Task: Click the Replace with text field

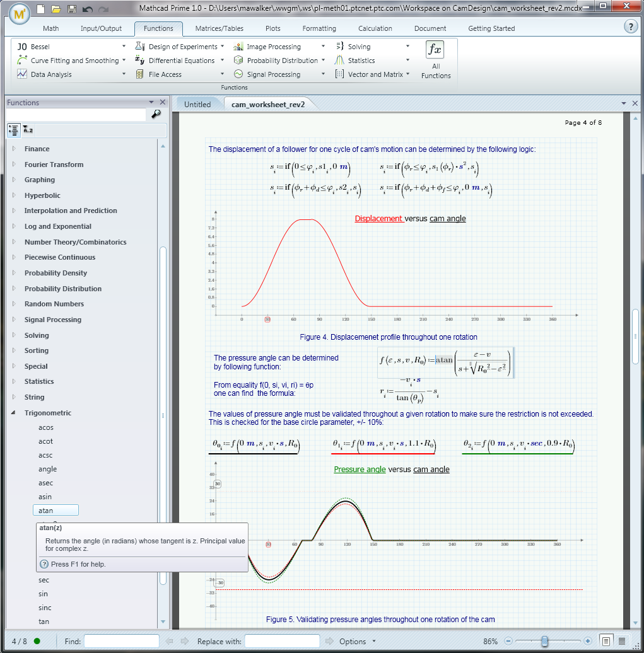Action: click(x=282, y=641)
